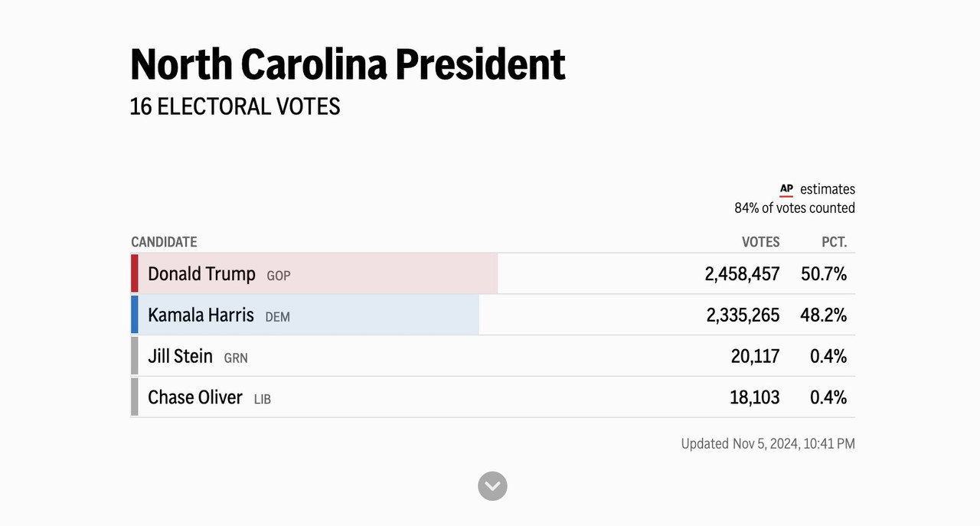Select the Chase Oliver candidate row
The height and width of the screenshot is (526, 980).
tap(493, 397)
